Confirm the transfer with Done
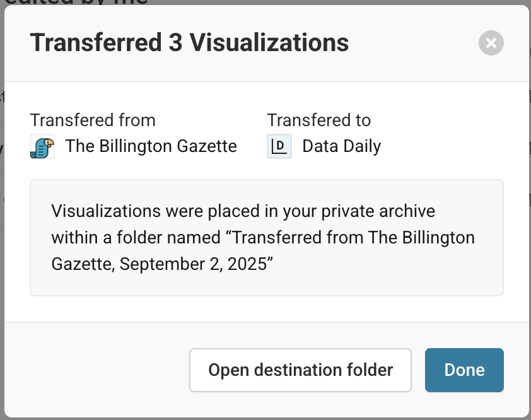 pyautogui.click(x=464, y=370)
